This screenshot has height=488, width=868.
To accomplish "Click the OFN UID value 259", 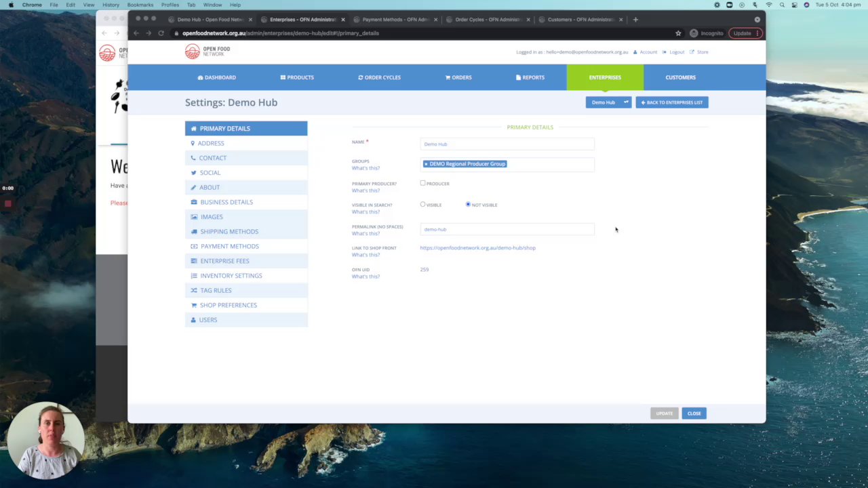I will pyautogui.click(x=425, y=270).
